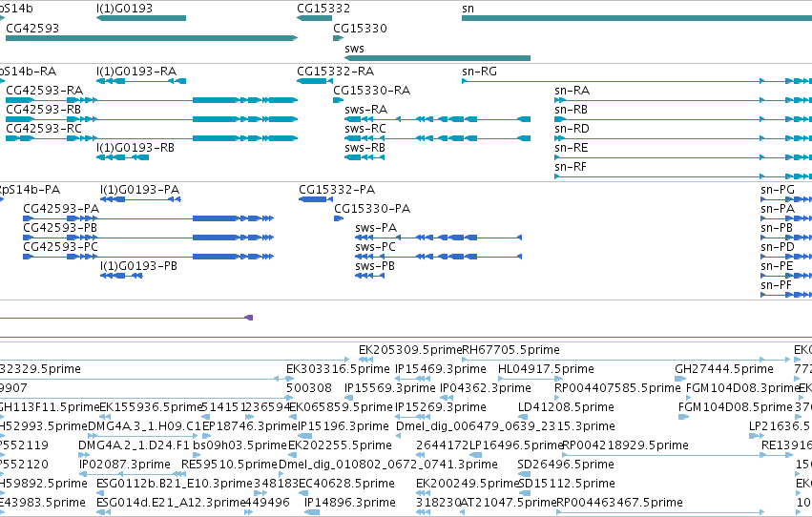Click the sn-RA transcript label

[572, 90]
